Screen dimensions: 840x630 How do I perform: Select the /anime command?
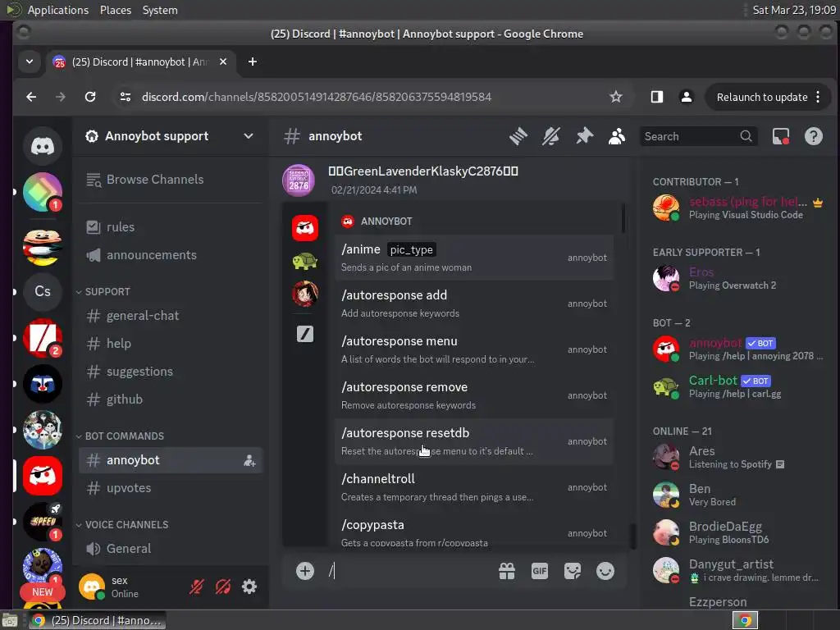[x=474, y=258]
